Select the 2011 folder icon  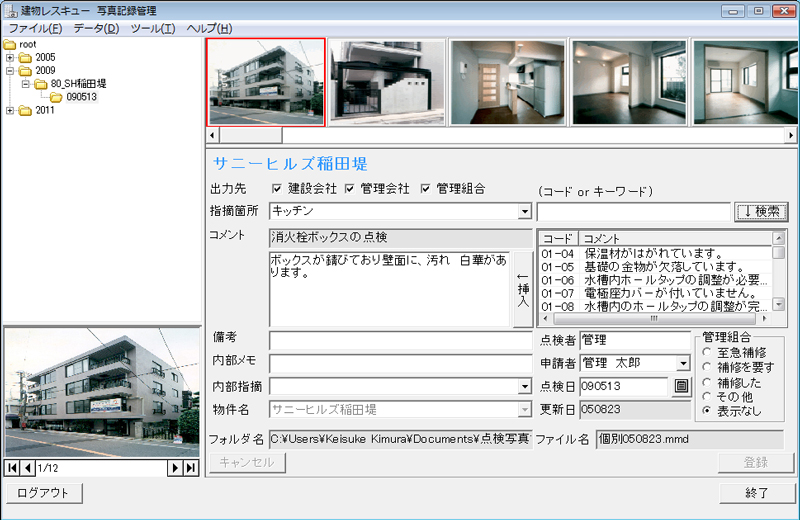25,110
